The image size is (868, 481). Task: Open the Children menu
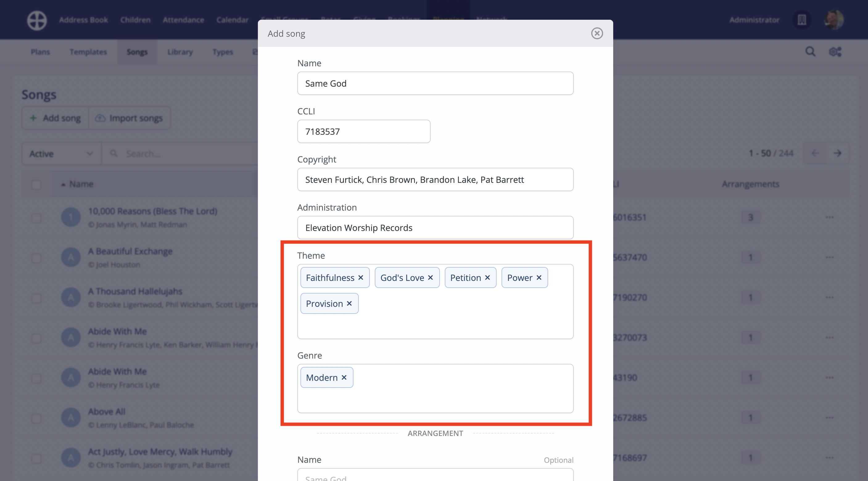pyautogui.click(x=135, y=20)
